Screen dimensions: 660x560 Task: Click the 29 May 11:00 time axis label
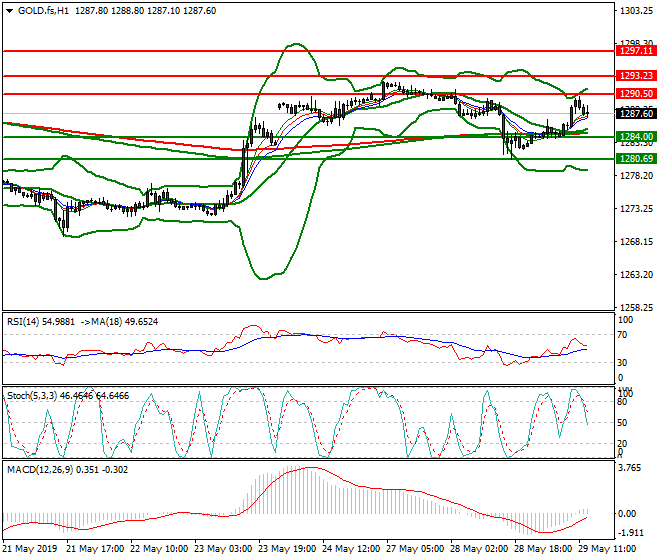[x=607, y=549]
